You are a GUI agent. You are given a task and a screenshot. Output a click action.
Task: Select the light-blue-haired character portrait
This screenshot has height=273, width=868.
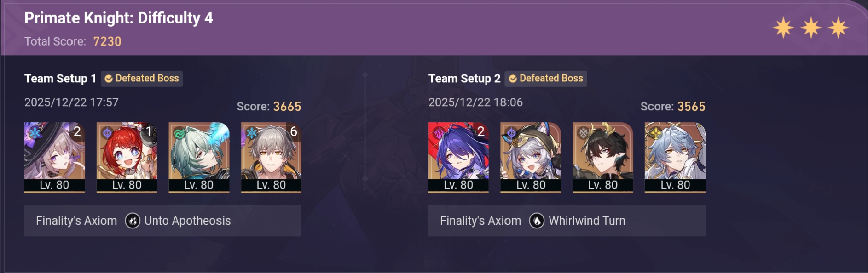tap(675, 158)
